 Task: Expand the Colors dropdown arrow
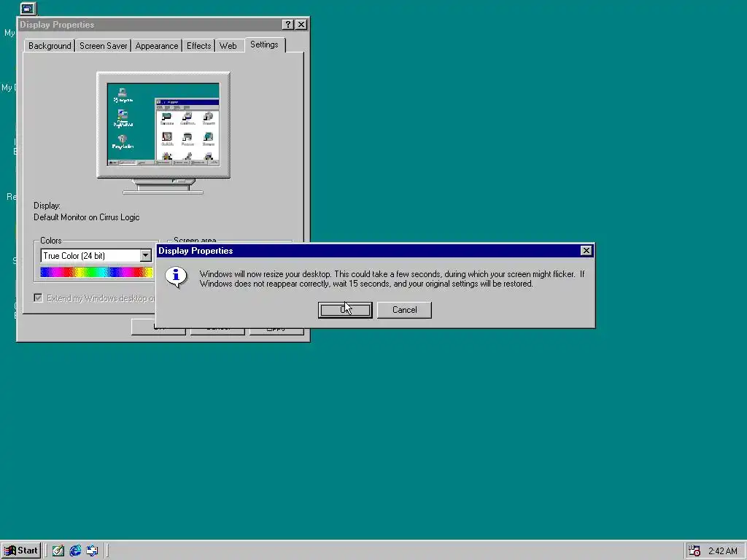(145, 256)
